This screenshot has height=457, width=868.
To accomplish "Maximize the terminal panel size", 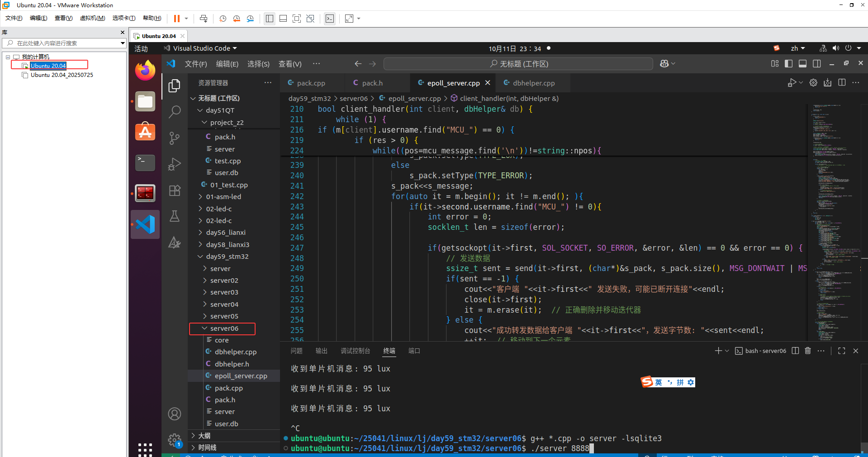I will point(842,351).
